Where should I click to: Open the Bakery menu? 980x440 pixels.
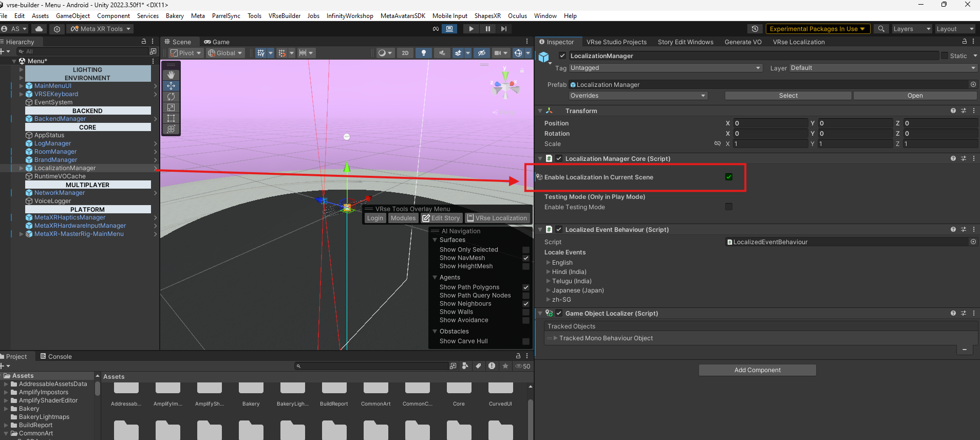(175, 16)
